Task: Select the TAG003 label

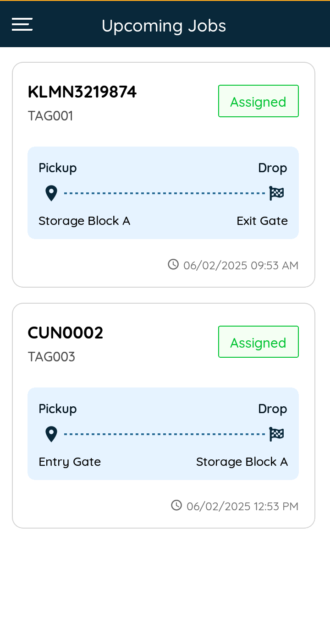Action: pyautogui.click(x=51, y=357)
